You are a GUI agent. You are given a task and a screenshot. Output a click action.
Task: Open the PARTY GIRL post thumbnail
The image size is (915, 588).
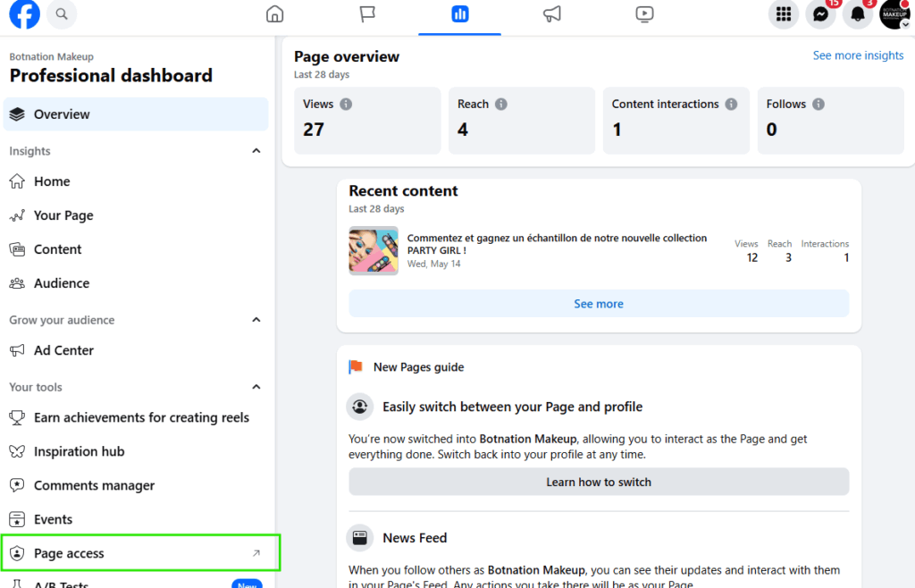point(374,251)
